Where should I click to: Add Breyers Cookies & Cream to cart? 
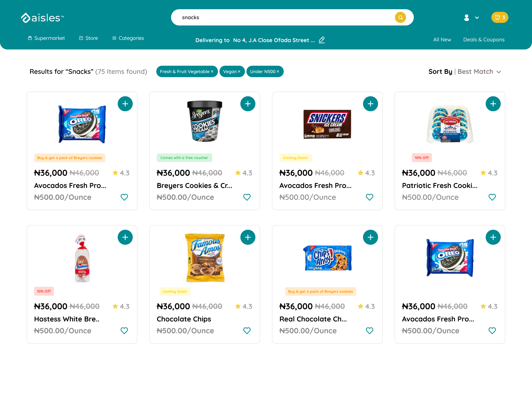point(248,104)
